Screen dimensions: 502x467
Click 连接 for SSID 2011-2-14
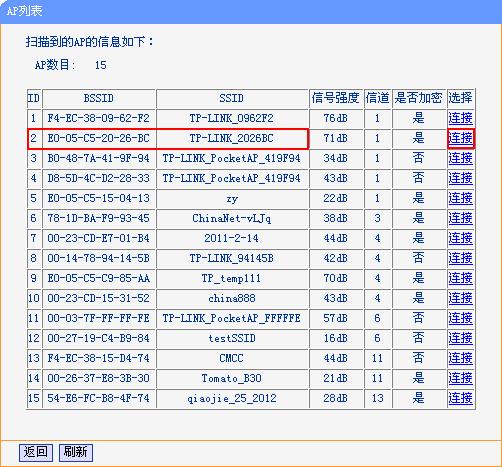[x=460, y=238]
